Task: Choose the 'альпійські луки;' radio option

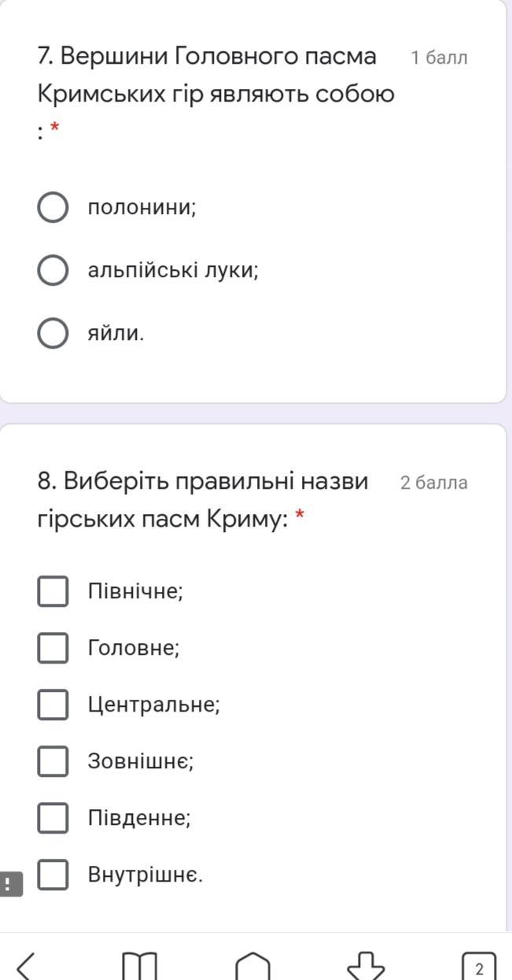Action: (x=53, y=271)
